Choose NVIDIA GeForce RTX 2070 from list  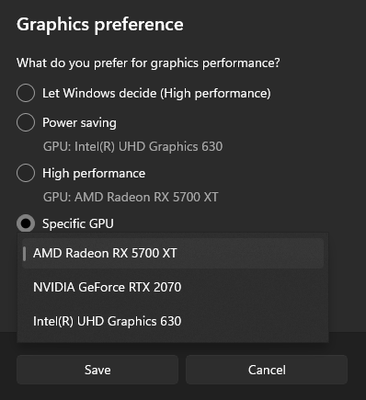173,287
